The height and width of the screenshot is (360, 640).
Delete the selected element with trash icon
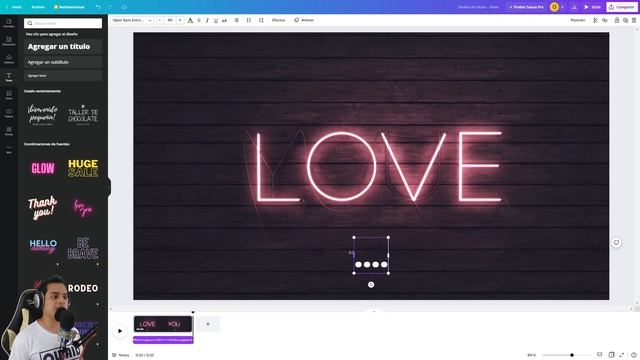pos(634,20)
